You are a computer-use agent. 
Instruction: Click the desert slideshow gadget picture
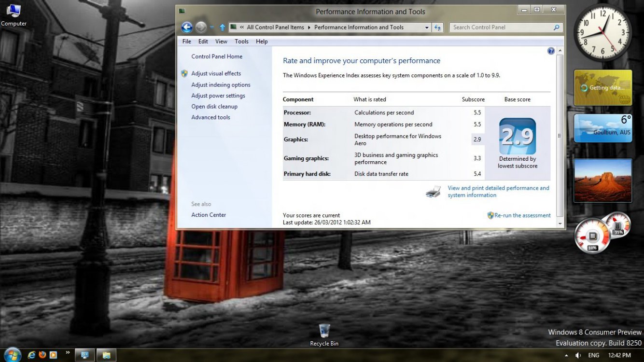tap(603, 180)
